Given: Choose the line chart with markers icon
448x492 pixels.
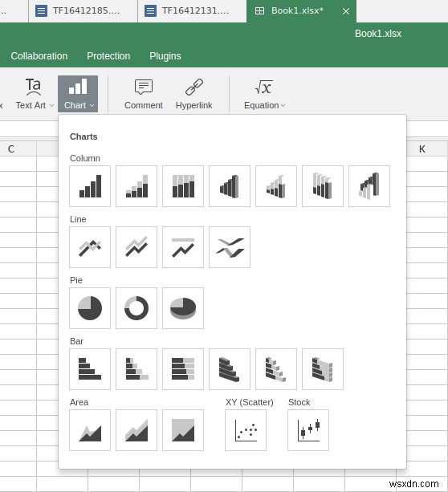Looking at the screenshot, I should point(90,247).
